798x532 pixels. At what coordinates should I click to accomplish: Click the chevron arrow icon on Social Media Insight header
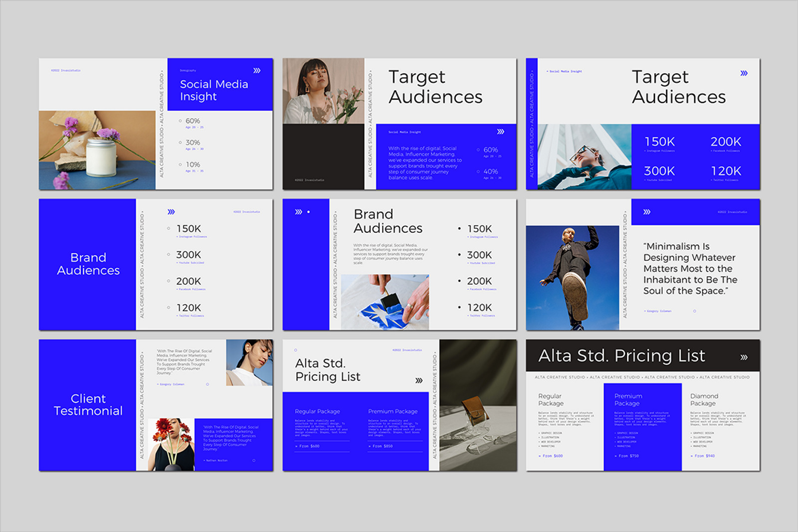(256, 70)
